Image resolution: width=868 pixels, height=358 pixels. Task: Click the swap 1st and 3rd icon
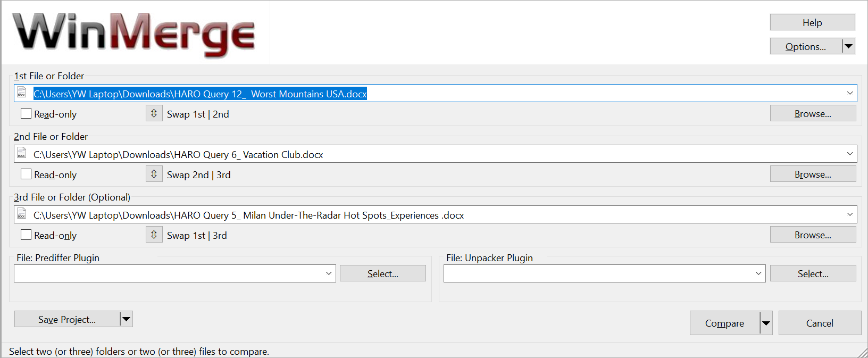pos(154,235)
